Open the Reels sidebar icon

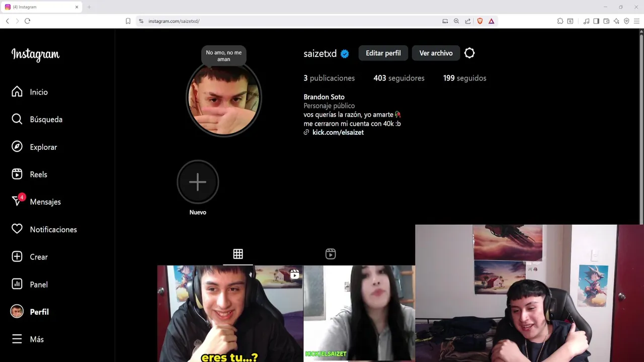coord(17,174)
